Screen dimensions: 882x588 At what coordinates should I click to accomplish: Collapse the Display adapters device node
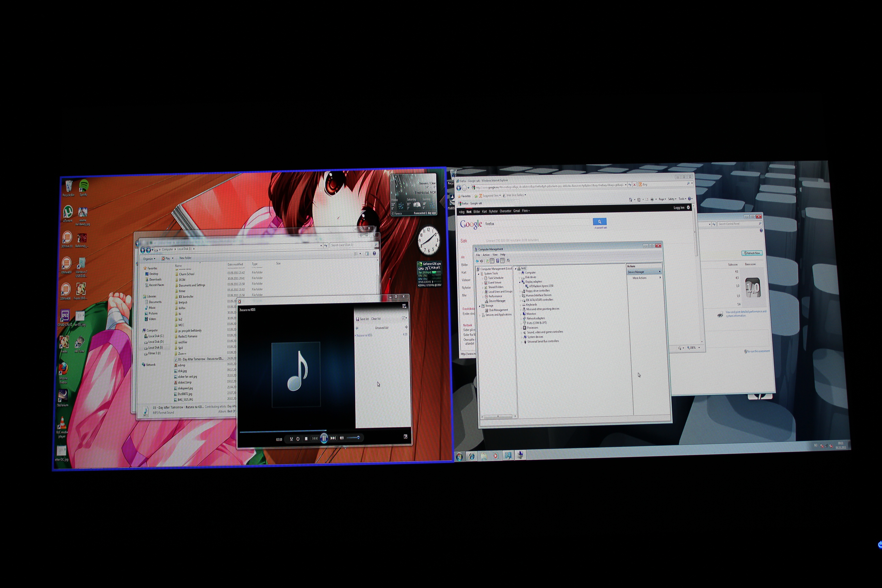(x=520, y=282)
